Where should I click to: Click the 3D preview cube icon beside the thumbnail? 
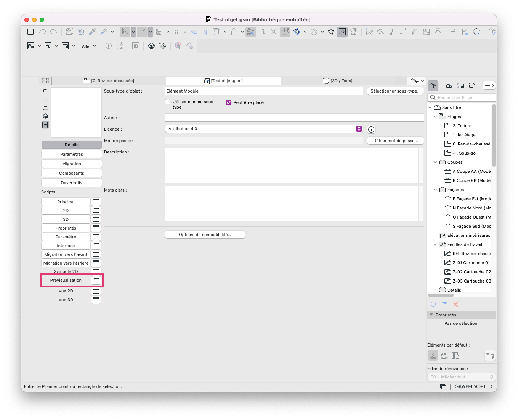[x=45, y=116]
